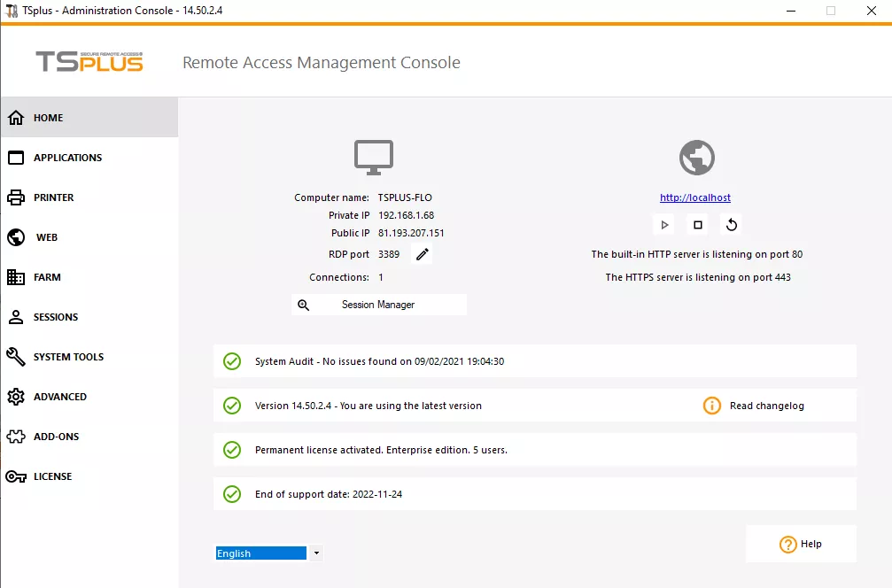892x588 pixels.
Task: Restart the HTTP web server
Action: 730,224
